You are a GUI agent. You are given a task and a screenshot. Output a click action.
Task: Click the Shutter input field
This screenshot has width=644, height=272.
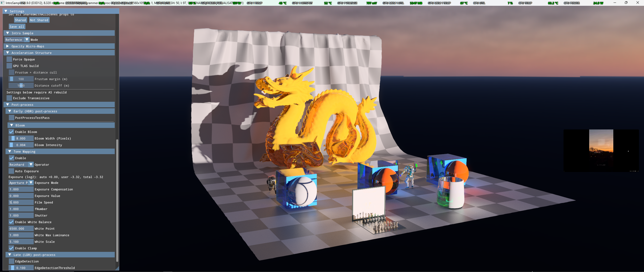pos(21,215)
